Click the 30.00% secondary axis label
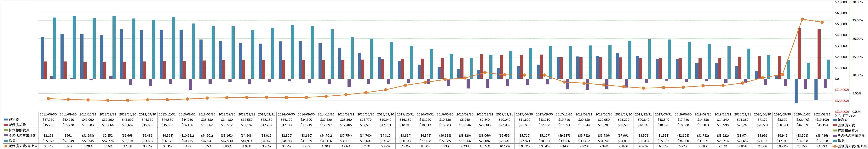868x149 pixels. click(x=857, y=2)
